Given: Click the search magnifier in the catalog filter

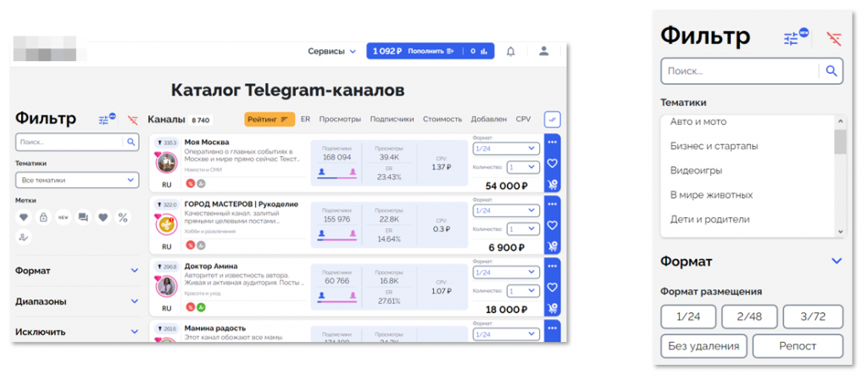Looking at the screenshot, I should coord(131,142).
